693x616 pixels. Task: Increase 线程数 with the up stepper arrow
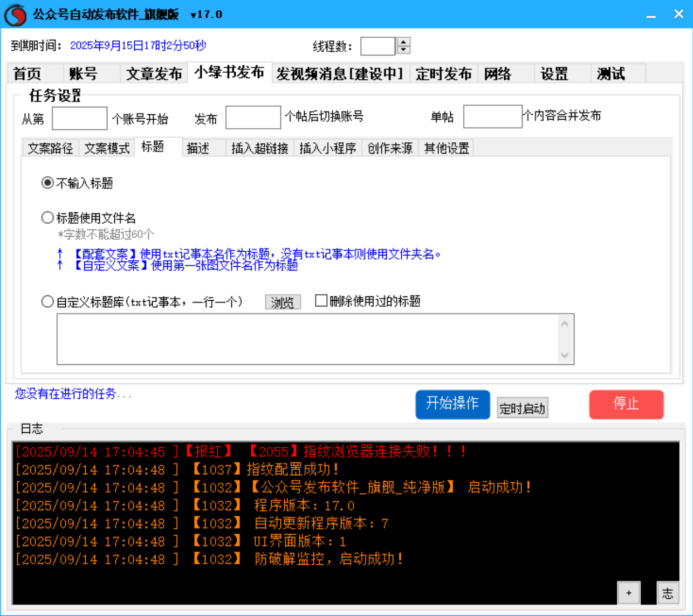(403, 43)
